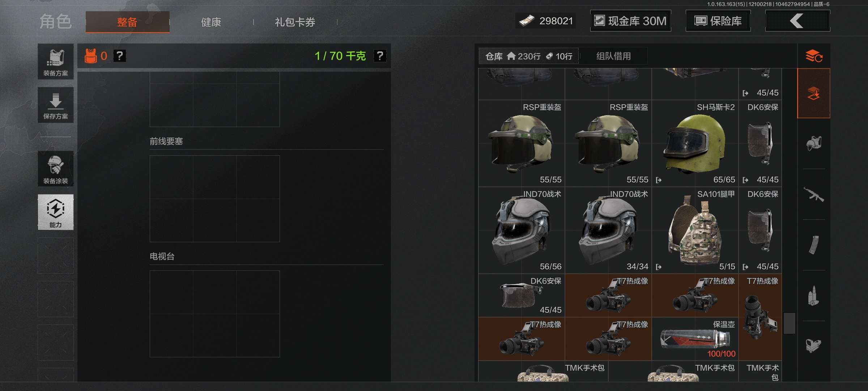Screen dimensions: 868x391
Task: Open the 装备方案 loadout preset icon
Action: 56,62
